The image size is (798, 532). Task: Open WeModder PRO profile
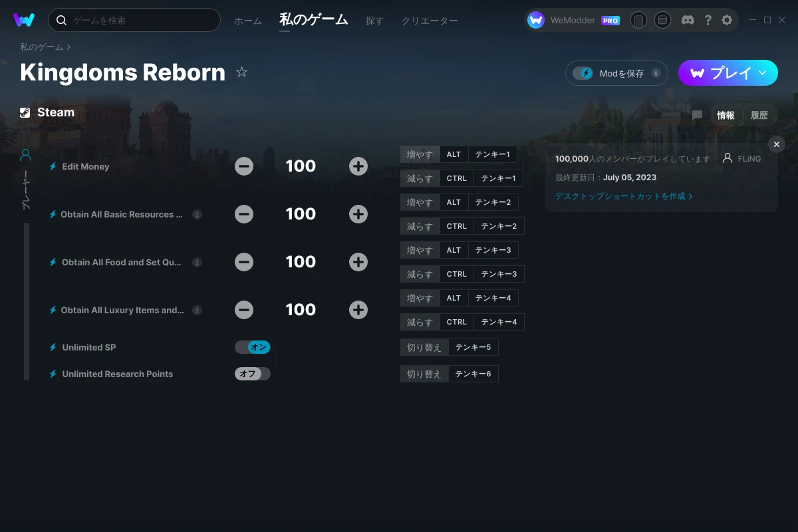(x=573, y=20)
